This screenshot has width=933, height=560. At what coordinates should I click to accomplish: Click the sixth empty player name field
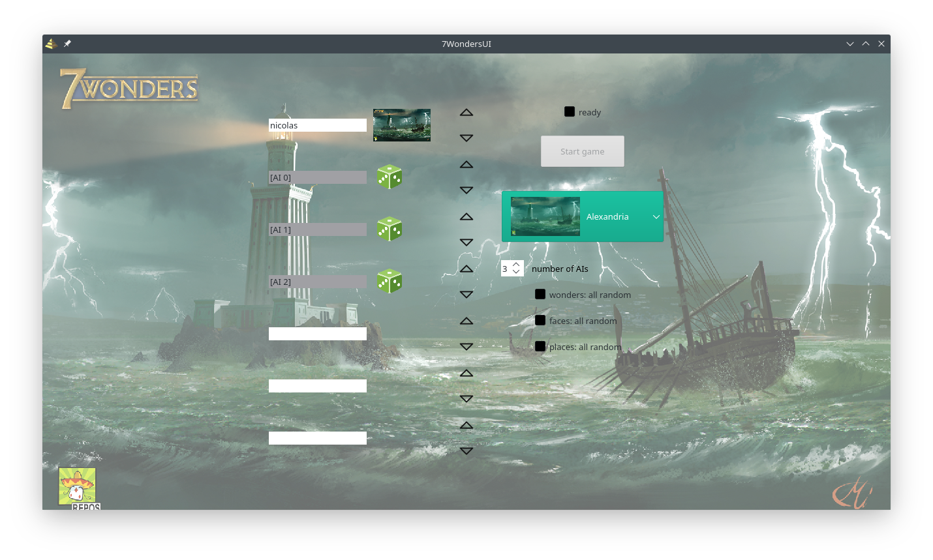pos(318,386)
